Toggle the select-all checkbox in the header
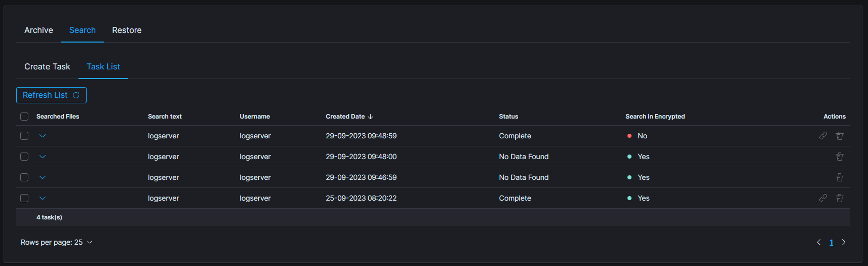Viewport: 868px width, 266px height. pos(24,117)
